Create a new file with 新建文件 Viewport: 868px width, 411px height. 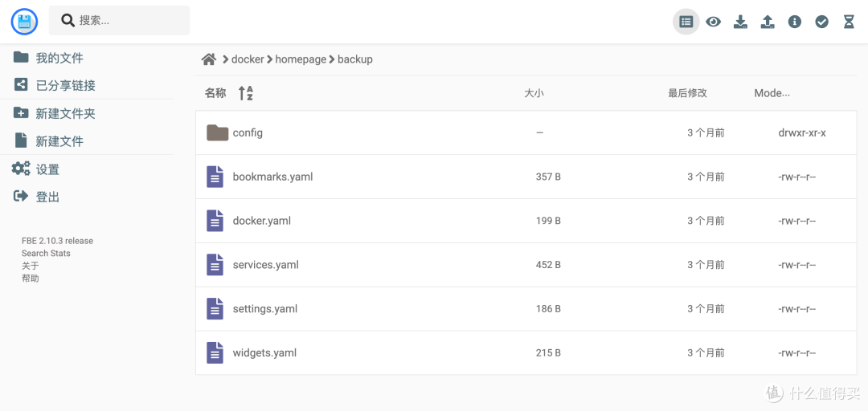pyautogui.click(x=59, y=141)
